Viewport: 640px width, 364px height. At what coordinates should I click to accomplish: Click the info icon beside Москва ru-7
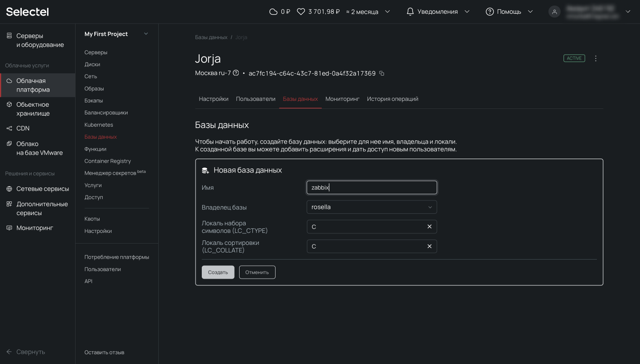pos(236,73)
